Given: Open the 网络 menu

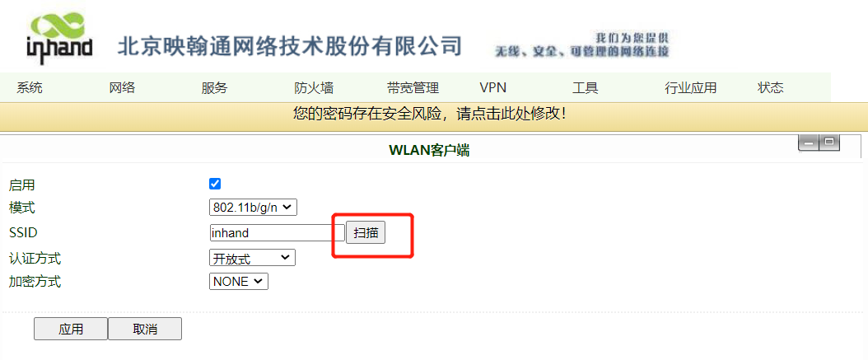Looking at the screenshot, I should tap(123, 87).
